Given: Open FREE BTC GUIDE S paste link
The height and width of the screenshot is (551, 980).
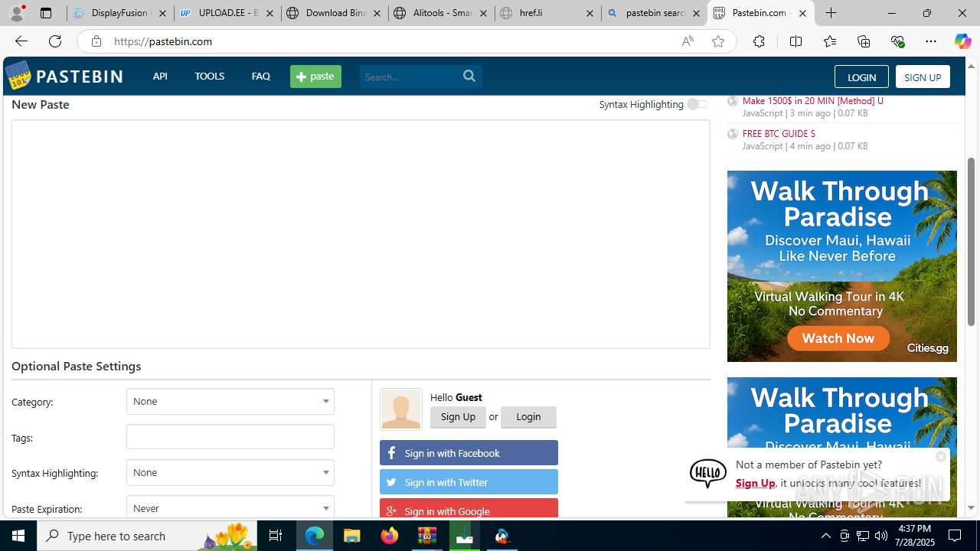Looking at the screenshot, I should (779, 133).
